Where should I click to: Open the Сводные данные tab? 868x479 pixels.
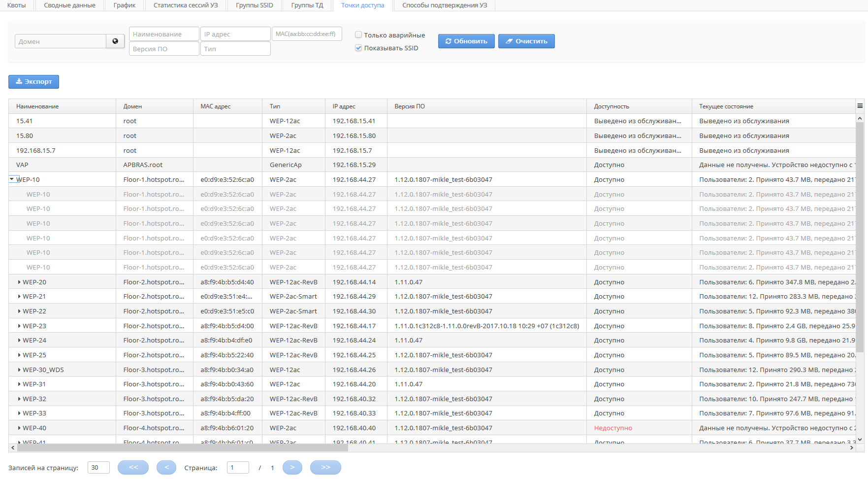click(69, 5)
